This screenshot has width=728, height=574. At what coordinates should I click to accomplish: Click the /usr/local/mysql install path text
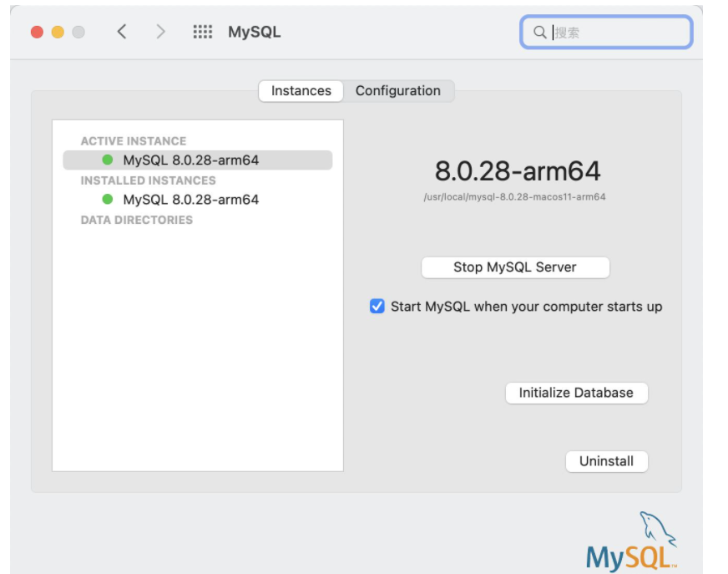click(x=514, y=196)
